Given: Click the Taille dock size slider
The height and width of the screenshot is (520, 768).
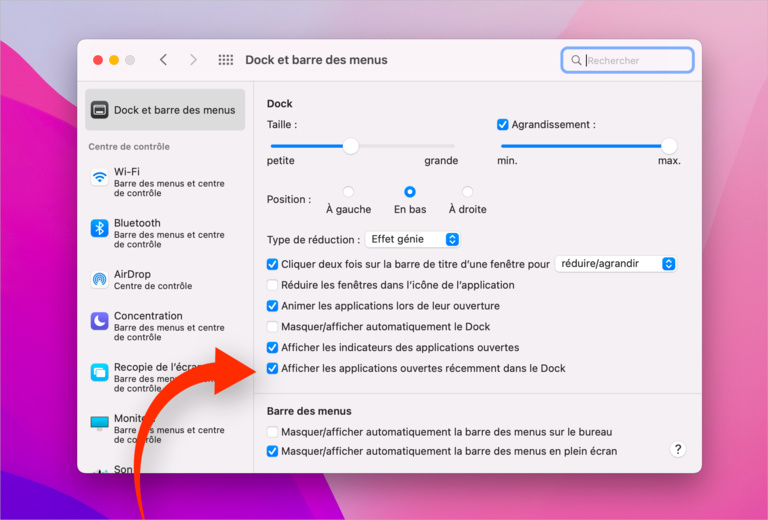Looking at the screenshot, I should point(351,146).
